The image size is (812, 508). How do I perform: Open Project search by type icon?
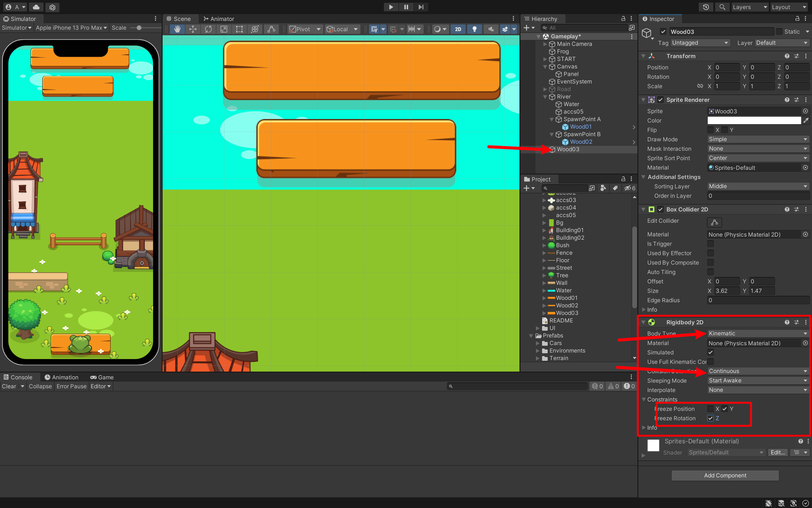(x=603, y=188)
